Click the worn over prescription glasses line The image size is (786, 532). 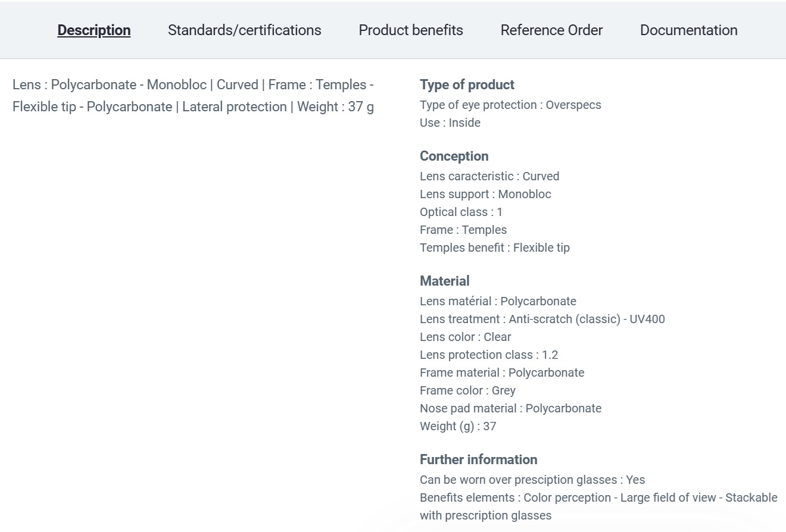532,480
